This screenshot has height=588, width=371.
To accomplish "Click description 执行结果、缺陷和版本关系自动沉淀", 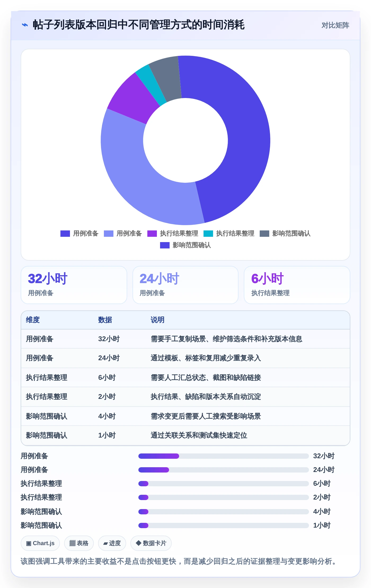I will [206, 397].
